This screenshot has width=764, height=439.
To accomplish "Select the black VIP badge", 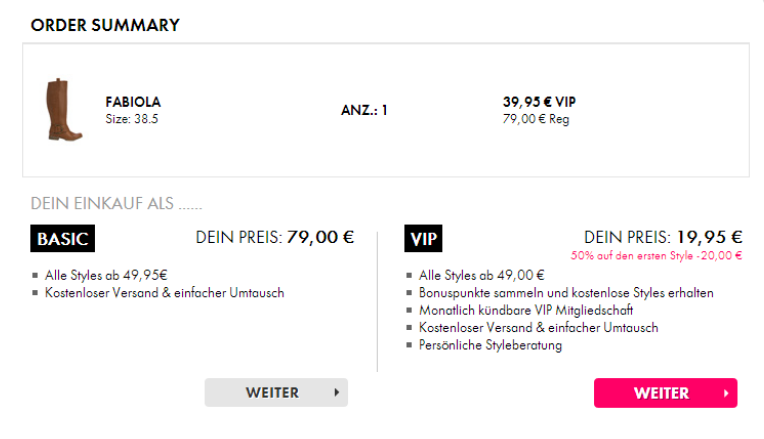I will point(424,240).
